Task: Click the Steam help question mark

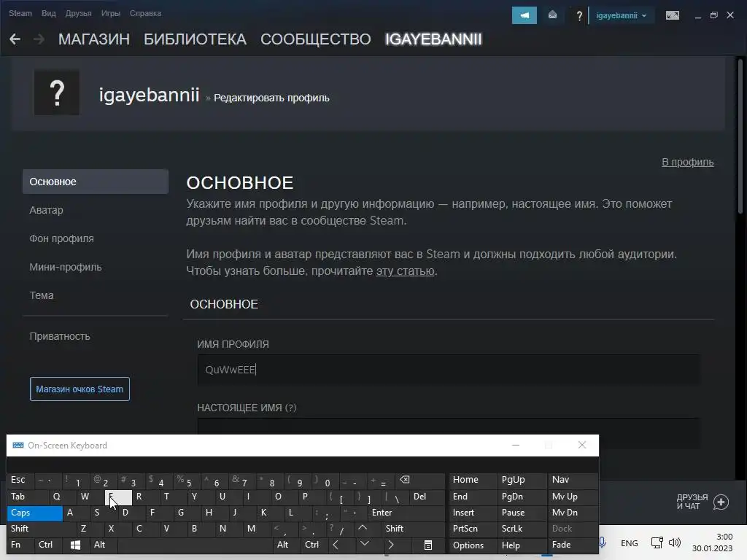Action: pos(578,16)
